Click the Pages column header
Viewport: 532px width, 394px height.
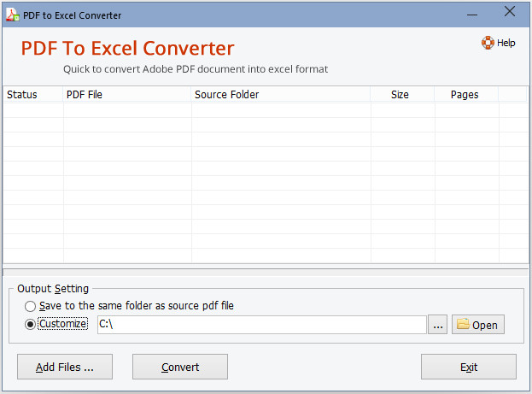[x=466, y=94]
